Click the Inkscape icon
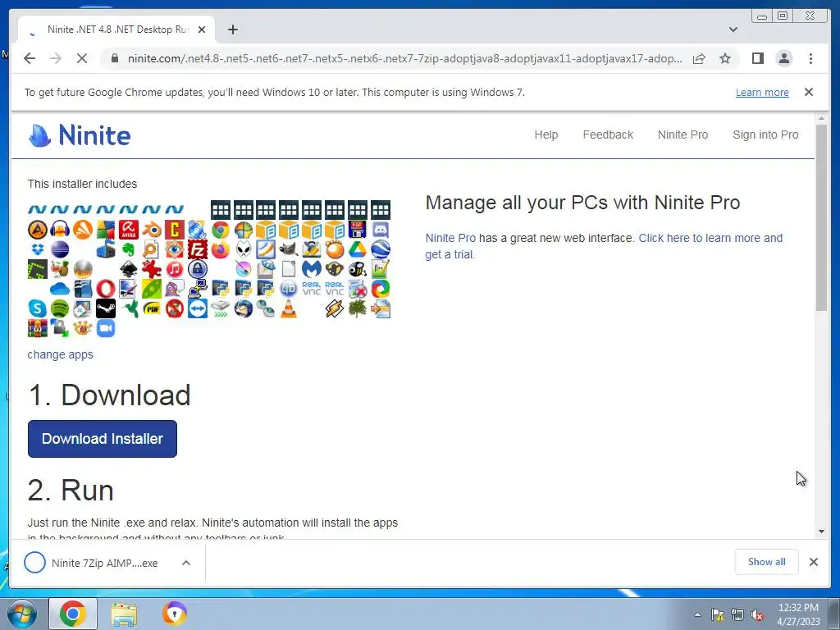This screenshot has width=840, height=630. point(129,269)
